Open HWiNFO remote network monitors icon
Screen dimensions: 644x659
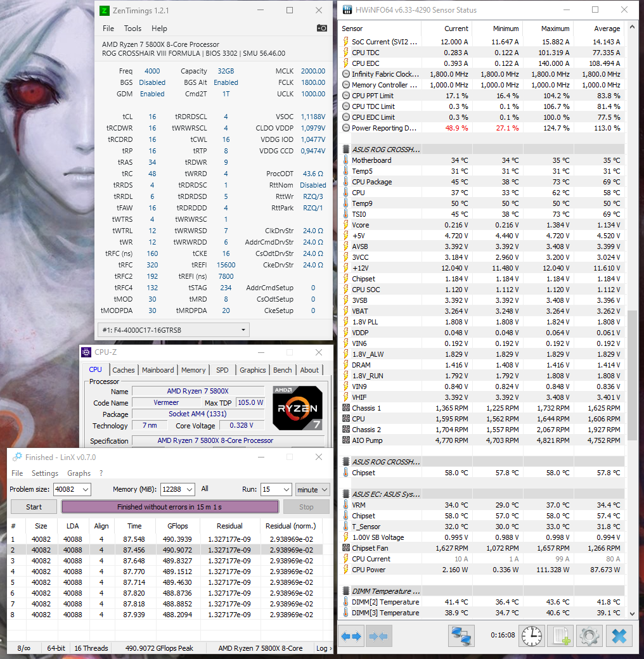461,636
